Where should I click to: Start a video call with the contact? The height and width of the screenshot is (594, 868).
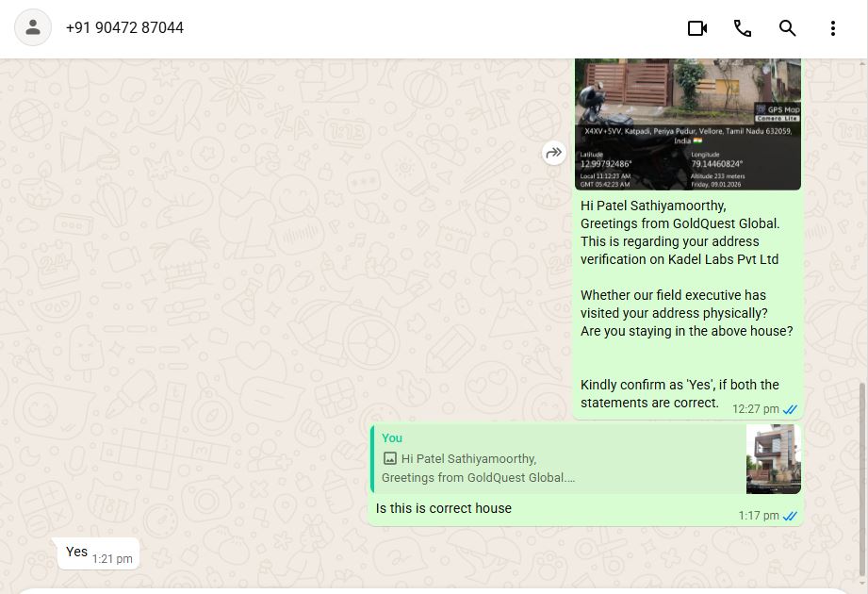(696, 28)
